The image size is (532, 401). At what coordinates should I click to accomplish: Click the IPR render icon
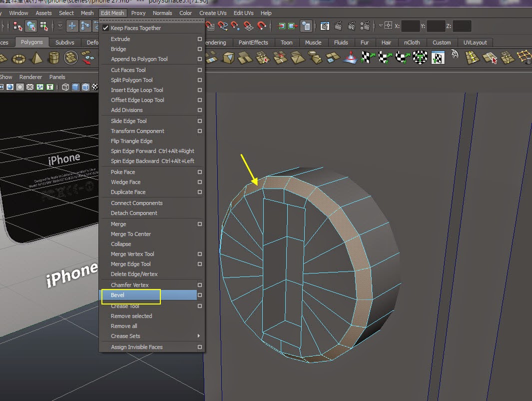(351, 26)
